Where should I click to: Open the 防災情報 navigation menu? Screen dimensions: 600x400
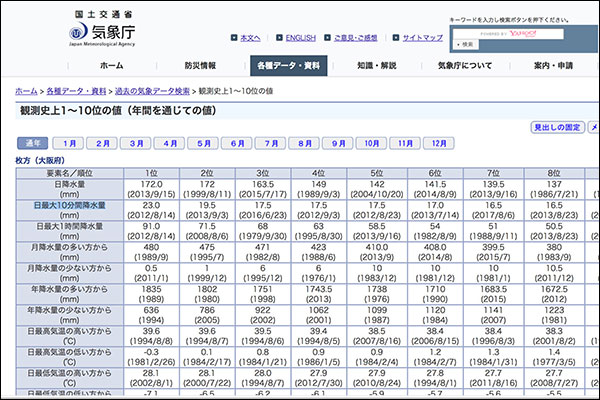200,65
